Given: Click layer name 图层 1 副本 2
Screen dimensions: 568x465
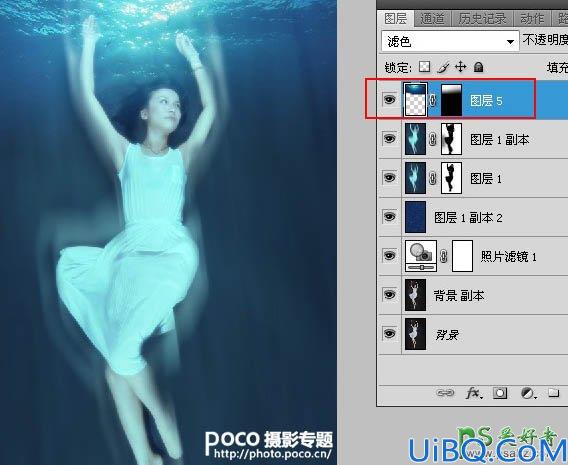Looking at the screenshot, I should pyautogui.click(x=468, y=218).
